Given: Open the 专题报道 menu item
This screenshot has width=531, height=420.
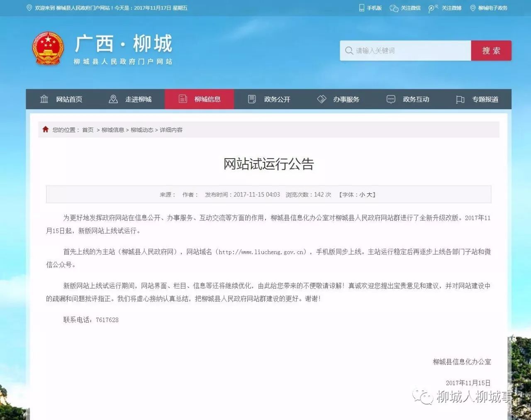Looking at the screenshot, I should pos(485,99).
